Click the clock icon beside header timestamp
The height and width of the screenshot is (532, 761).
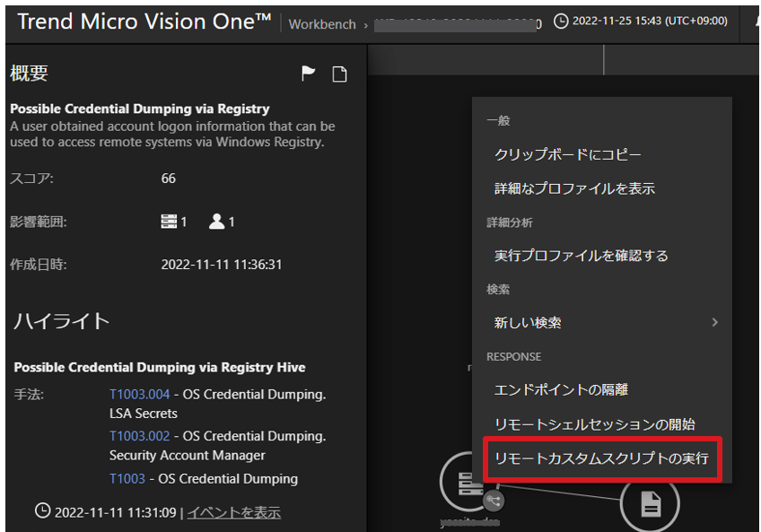pos(562,21)
